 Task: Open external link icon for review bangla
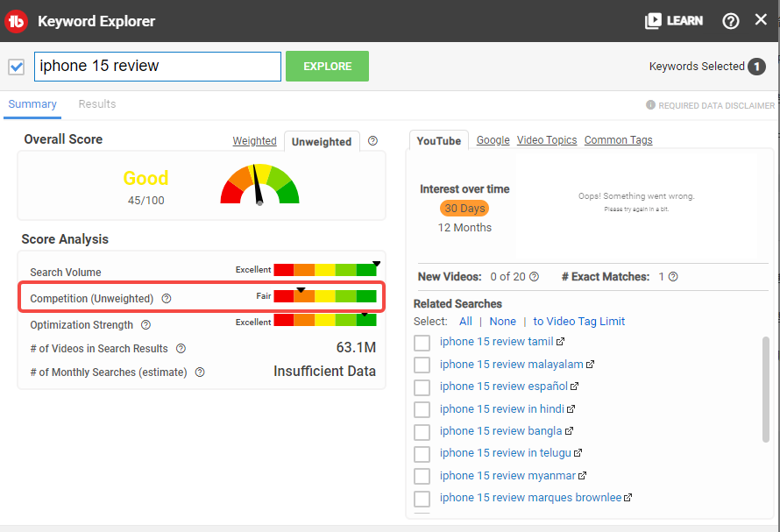coord(569,431)
